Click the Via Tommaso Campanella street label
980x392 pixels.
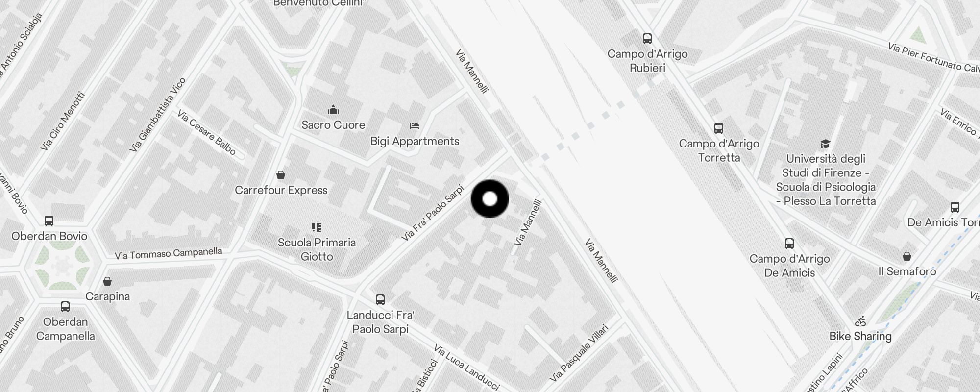[x=168, y=254]
